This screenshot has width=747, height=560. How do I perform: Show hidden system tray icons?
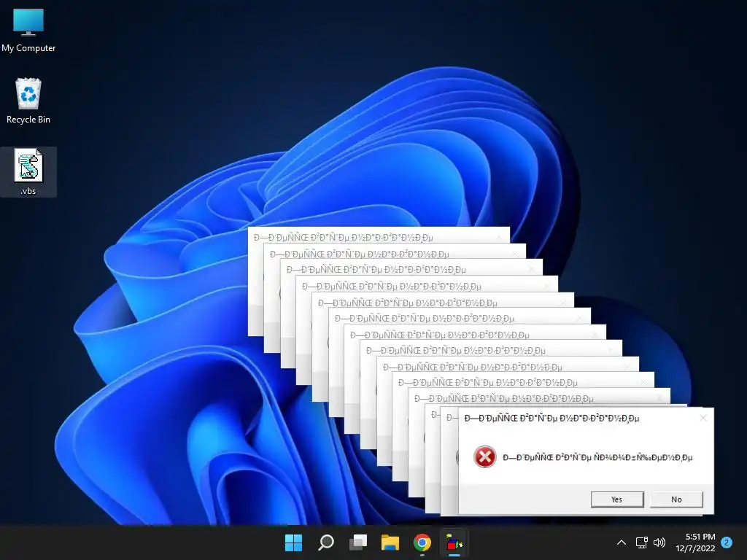tap(622, 542)
